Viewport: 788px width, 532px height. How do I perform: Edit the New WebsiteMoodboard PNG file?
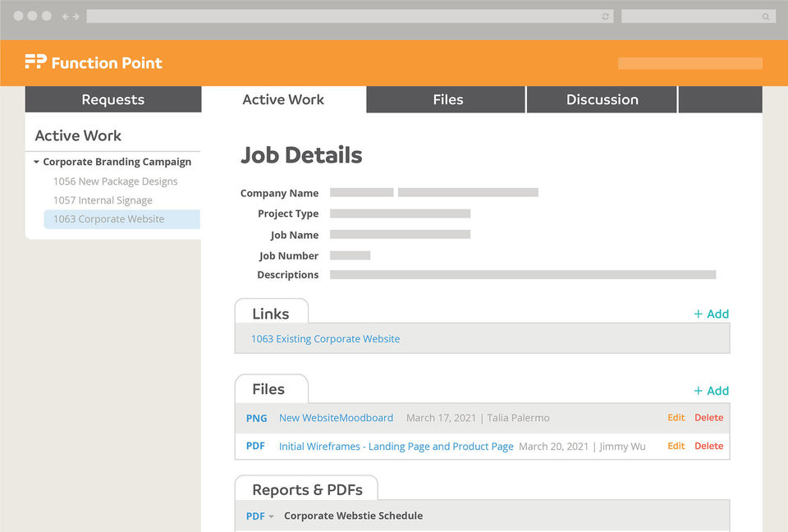(676, 418)
